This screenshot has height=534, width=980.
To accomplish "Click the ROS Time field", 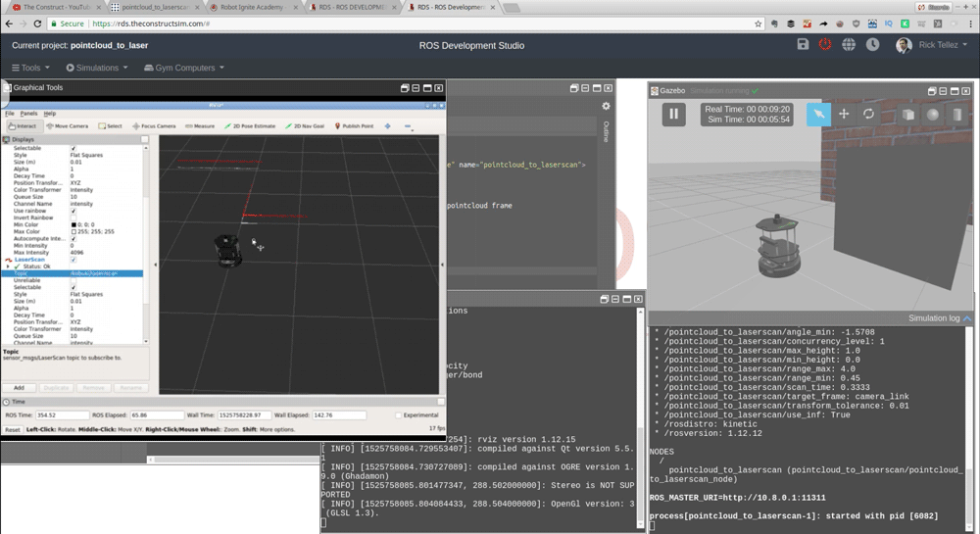I will 62,415.
